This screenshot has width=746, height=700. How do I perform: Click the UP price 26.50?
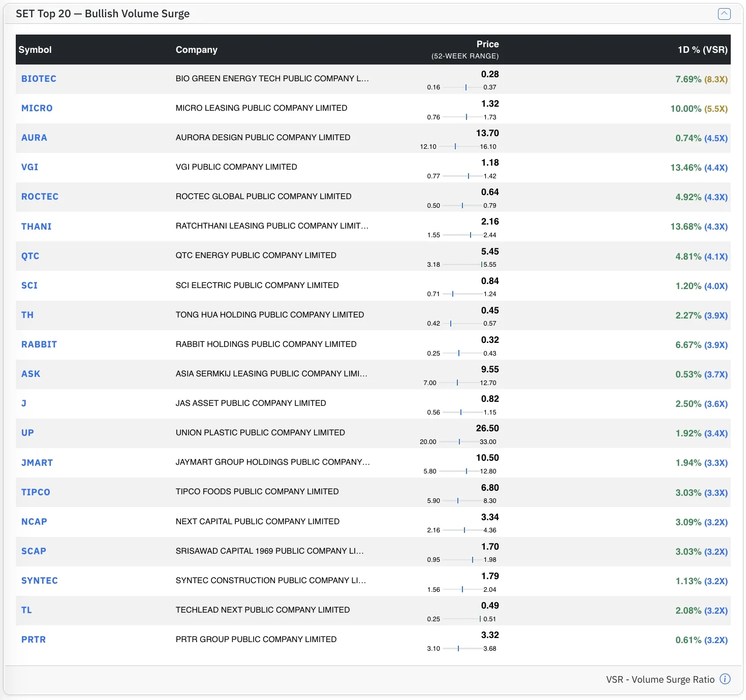(x=487, y=429)
